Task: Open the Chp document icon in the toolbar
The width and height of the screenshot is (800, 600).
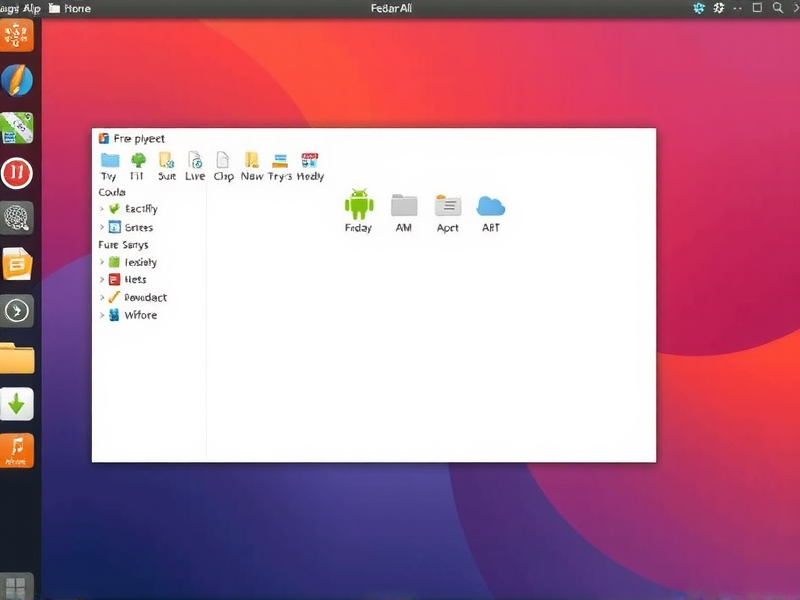Action: (221, 162)
